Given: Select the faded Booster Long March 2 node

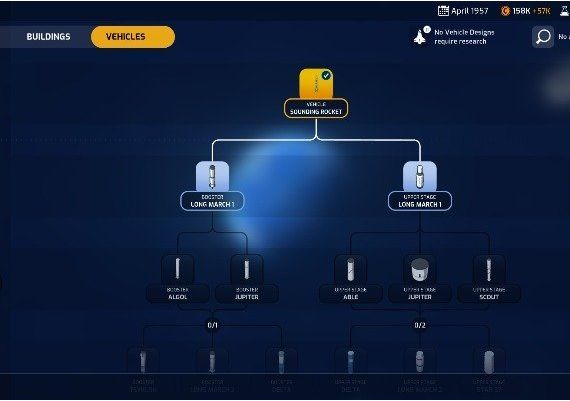Looking at the screenshot, I should click(x=212, y=370).
